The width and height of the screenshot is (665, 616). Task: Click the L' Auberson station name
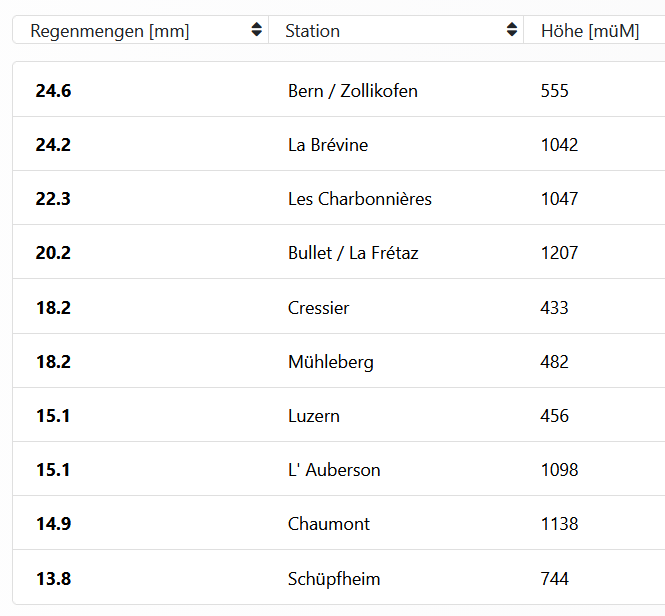point(334,469)
